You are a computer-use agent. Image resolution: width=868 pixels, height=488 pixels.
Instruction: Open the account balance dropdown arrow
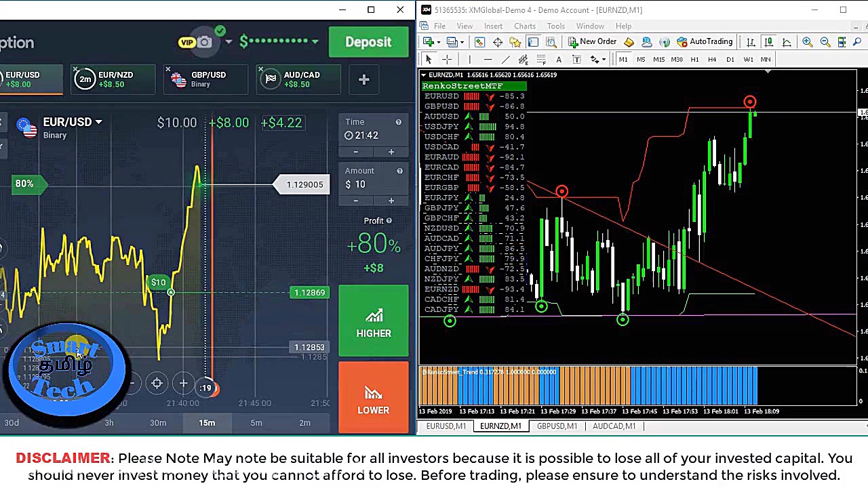click(x=315, y=42)
